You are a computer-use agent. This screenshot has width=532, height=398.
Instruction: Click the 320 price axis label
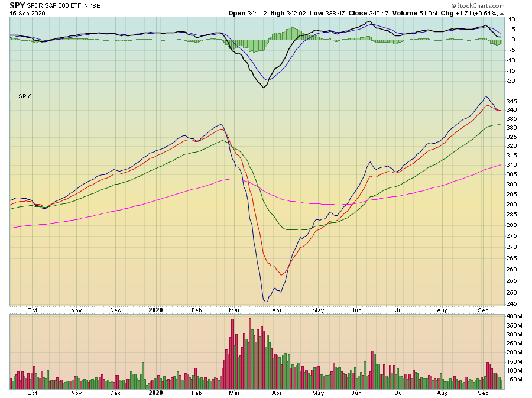[x=512, y=146]
